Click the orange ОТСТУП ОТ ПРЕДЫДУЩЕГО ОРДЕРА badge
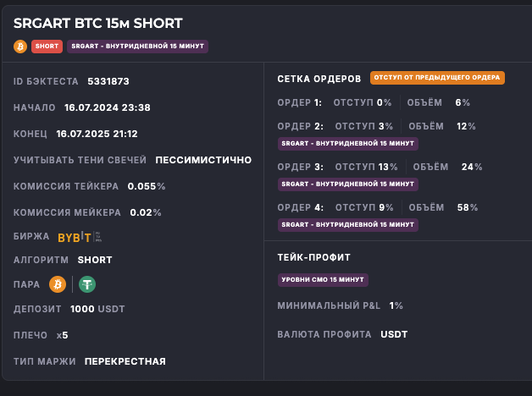This screenshot has height=396, width=532. coord(437,78)
